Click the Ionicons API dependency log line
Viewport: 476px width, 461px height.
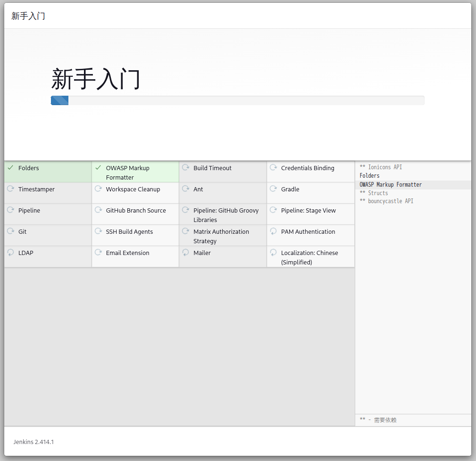(x=381, y=167)
